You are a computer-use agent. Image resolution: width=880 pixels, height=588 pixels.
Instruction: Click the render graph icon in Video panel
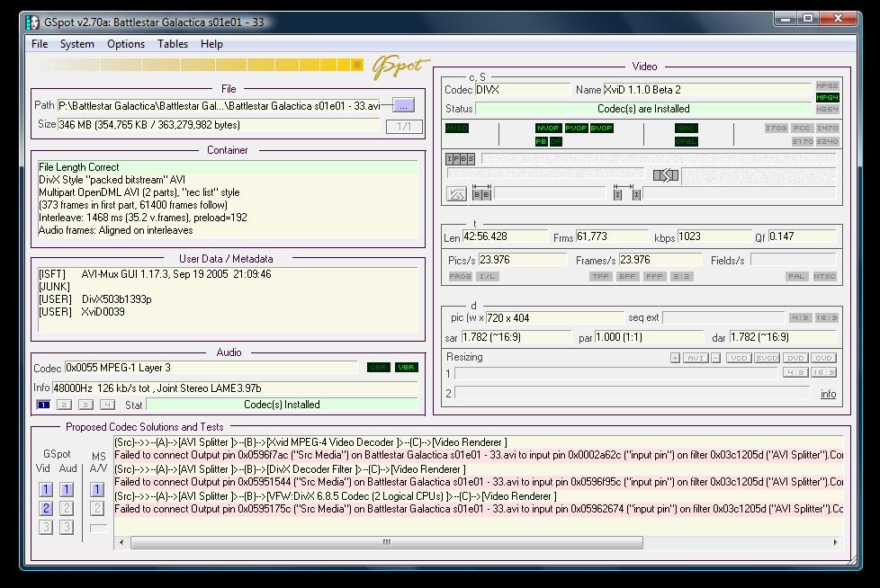click(456, 193)
